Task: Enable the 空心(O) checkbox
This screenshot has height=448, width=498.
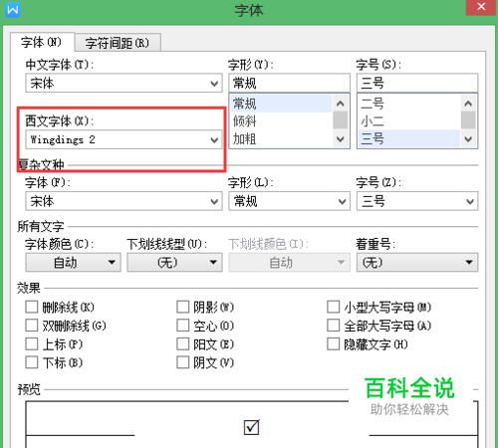Action: click(183, 326)
